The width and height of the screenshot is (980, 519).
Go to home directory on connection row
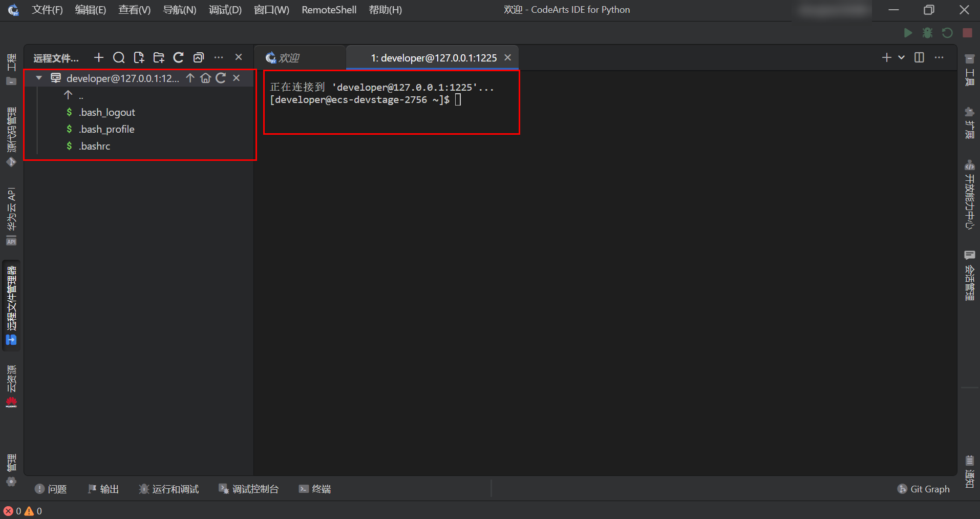click(x=205, y=78)
